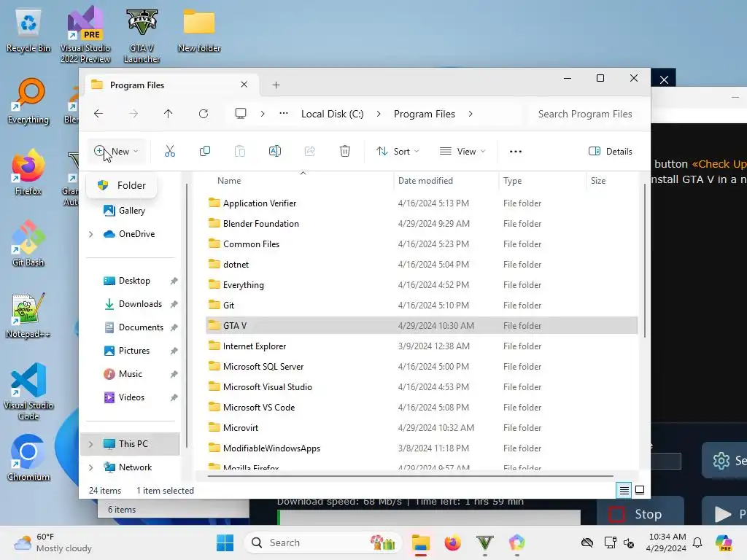Toggle the Details pane button
Screen dimensions: 747x560
[x=611, y=152]
